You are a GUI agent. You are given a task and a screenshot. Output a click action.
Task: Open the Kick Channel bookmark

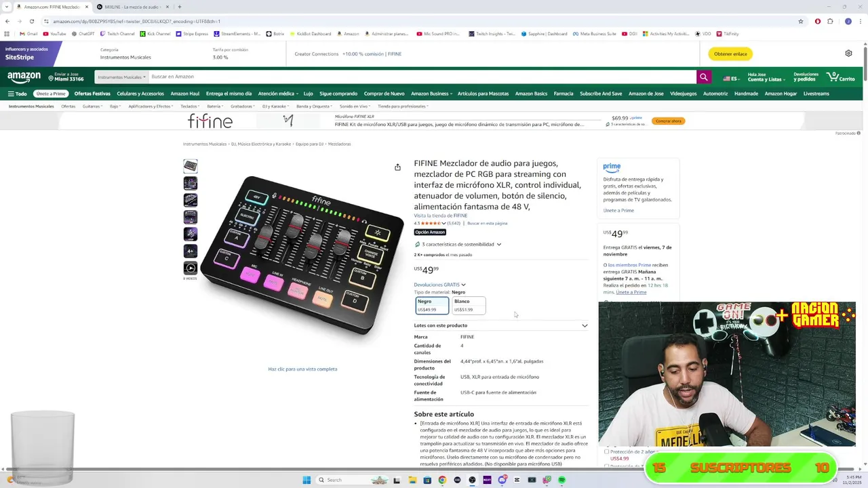click(x=155, y=33)
